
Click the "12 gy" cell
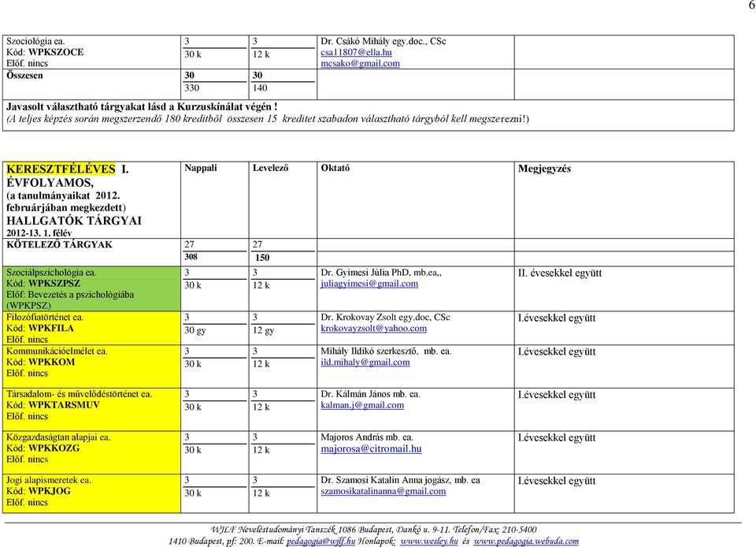(x=263, y=330)
